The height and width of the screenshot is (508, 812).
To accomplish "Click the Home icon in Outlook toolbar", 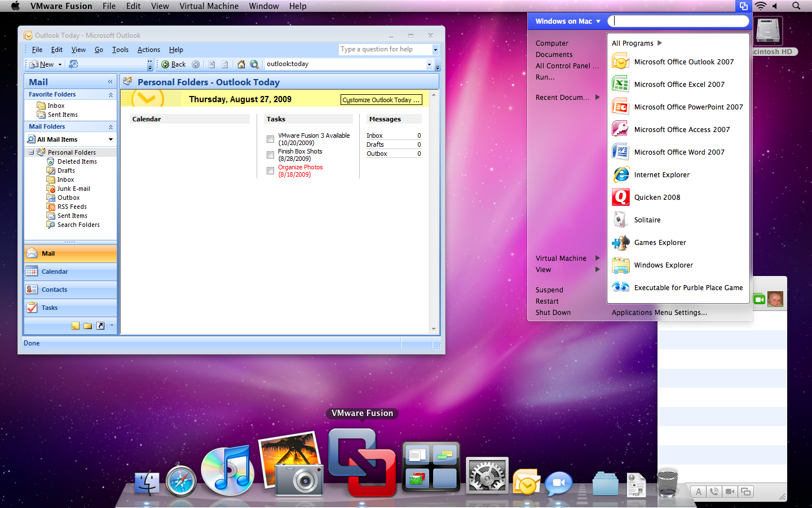I will [241, 64].
